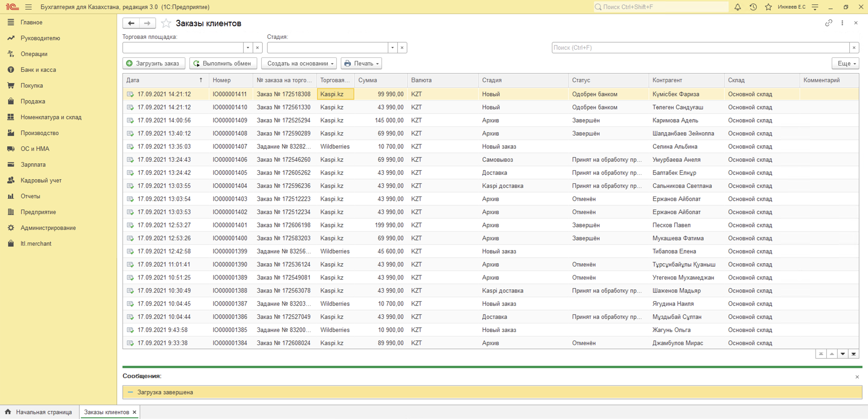Open the Банк и касса section
Viewport: 868px width, 419px height.
coord(38,70)
